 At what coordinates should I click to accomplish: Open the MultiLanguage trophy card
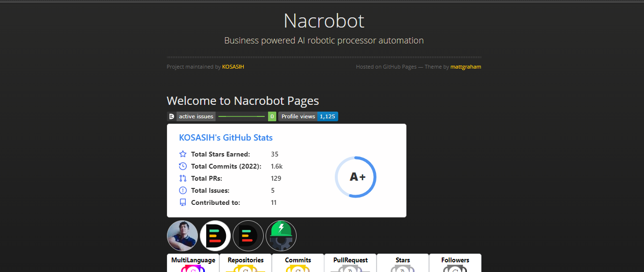pyautogui.click(x=193, y=263)
